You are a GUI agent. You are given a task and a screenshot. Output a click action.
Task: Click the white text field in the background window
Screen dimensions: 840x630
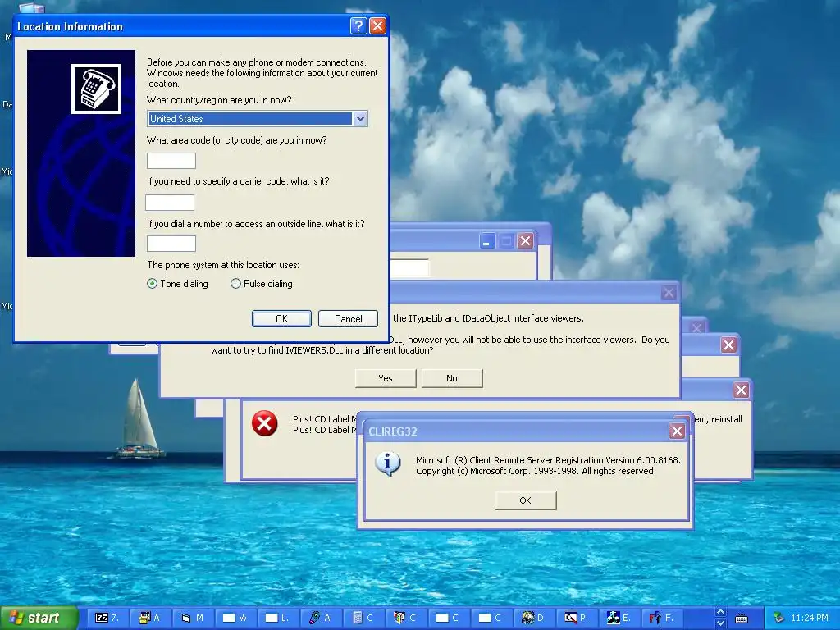(x=409, y=268)
